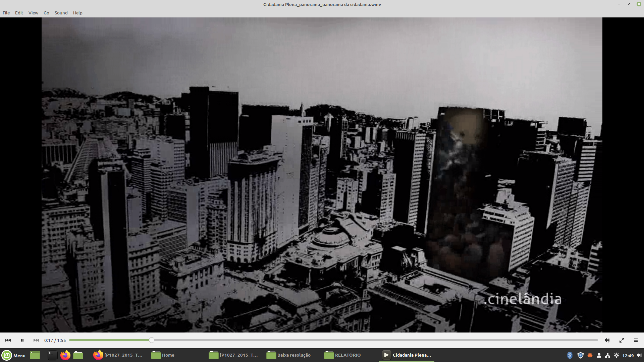Screen dimensions: 644x362
Task: Click the 0:17 / 1:55 time label
Action: tap(55, 340)
